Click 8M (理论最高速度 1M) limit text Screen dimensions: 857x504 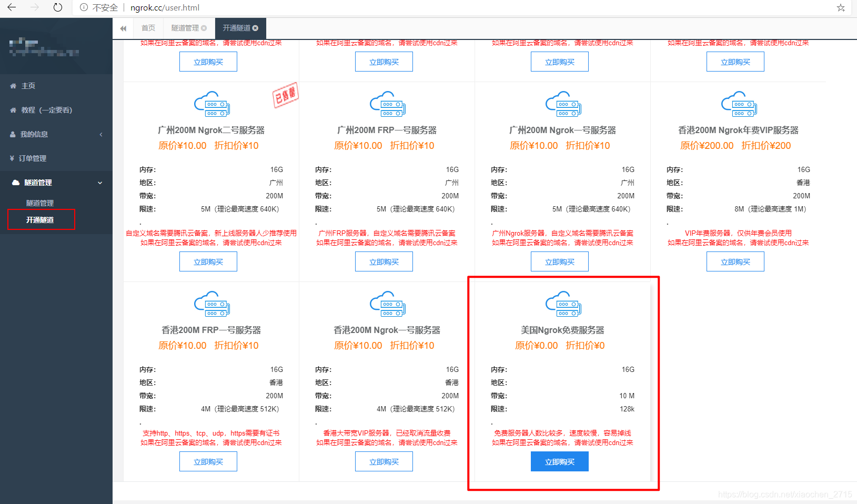[770, 209]
